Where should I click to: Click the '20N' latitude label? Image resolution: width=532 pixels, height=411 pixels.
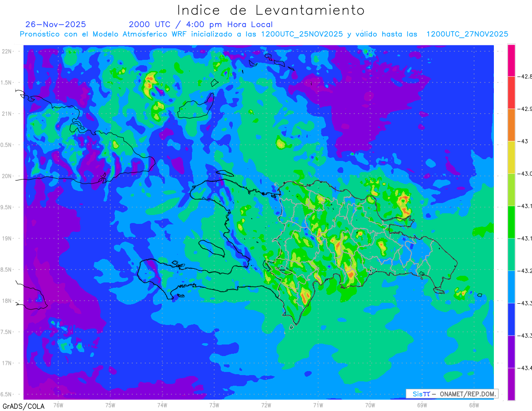pos(7,176)
